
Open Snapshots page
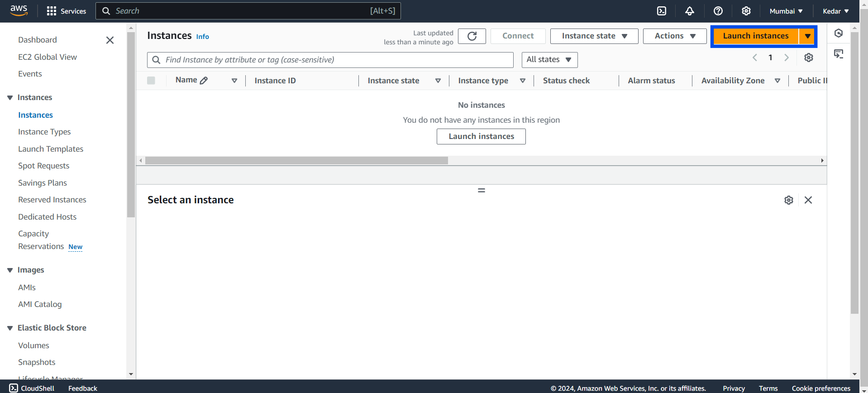coord(37,362)
